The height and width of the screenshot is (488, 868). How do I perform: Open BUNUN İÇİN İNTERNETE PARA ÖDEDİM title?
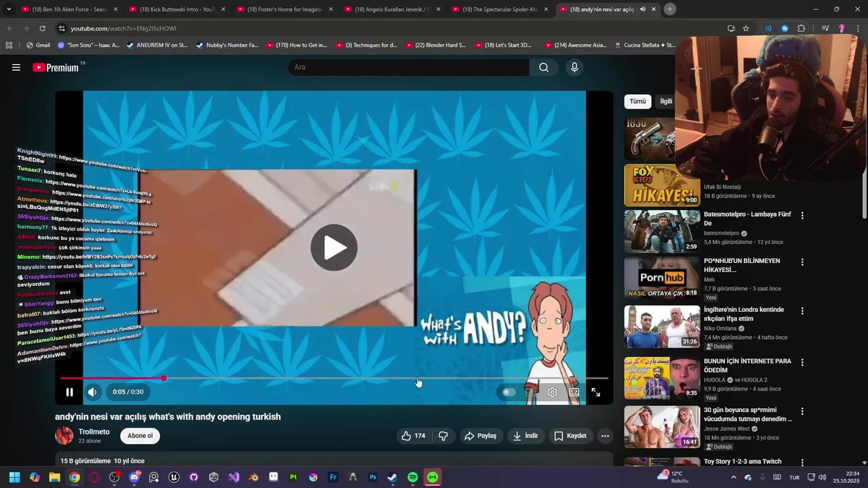(x=747, y=365)
